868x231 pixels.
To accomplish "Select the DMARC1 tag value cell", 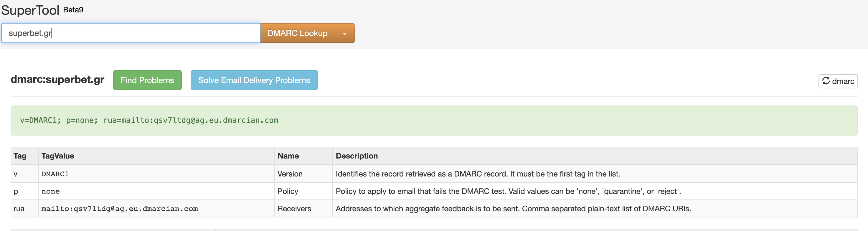I will click(x=55, y=174).
